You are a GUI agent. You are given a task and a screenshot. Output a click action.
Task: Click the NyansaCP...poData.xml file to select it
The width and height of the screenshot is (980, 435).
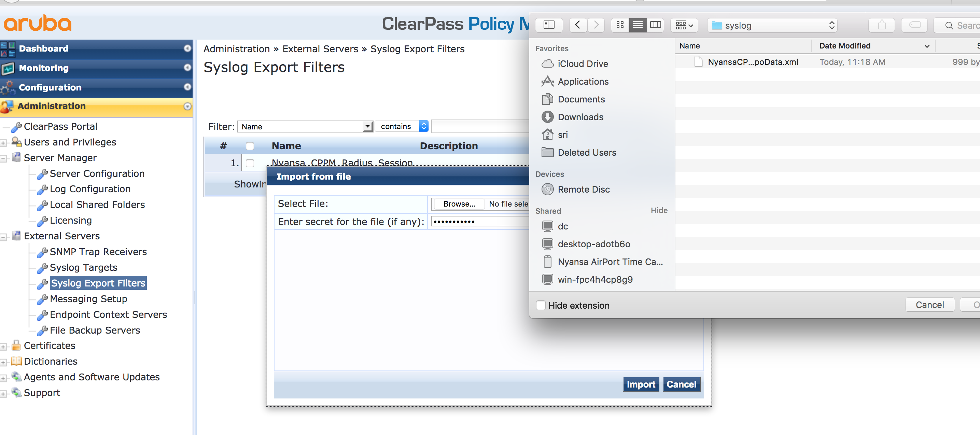(x=750, y=61)
